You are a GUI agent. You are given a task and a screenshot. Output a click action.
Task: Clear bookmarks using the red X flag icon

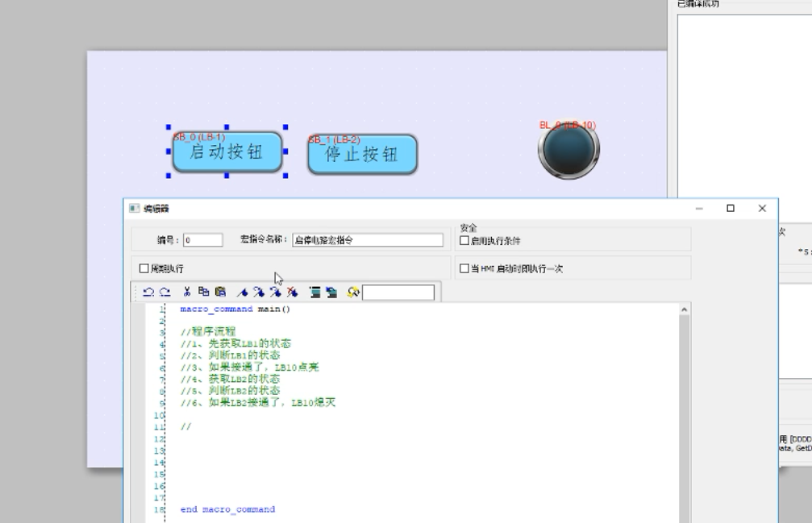[x=292, y=292]
